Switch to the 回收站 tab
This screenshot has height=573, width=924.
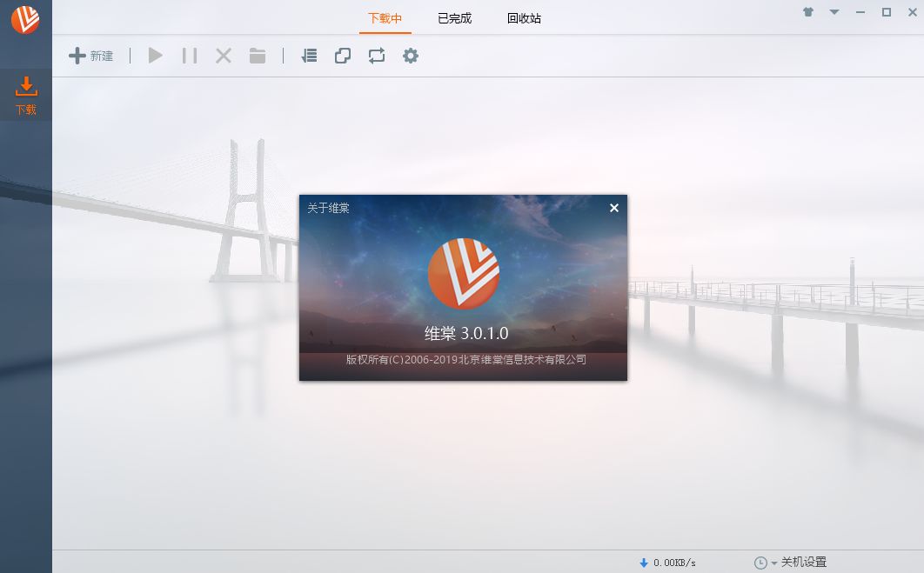(x=524, y=18)
